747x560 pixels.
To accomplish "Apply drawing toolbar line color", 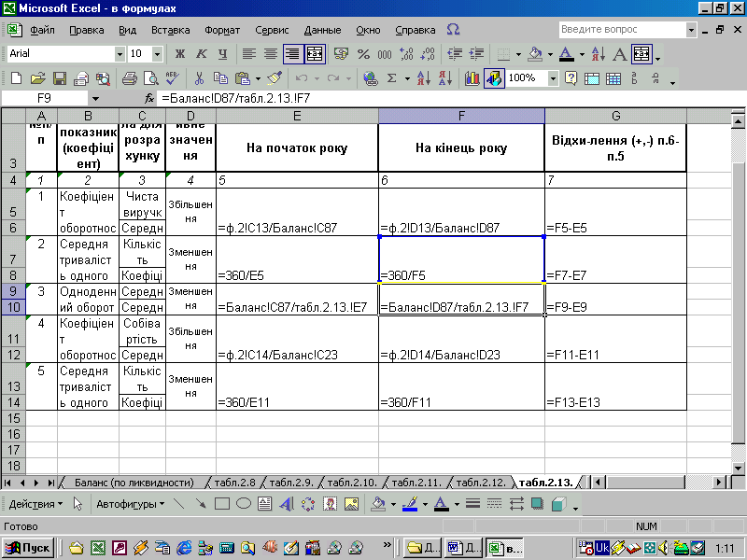I will coord(410,504).
